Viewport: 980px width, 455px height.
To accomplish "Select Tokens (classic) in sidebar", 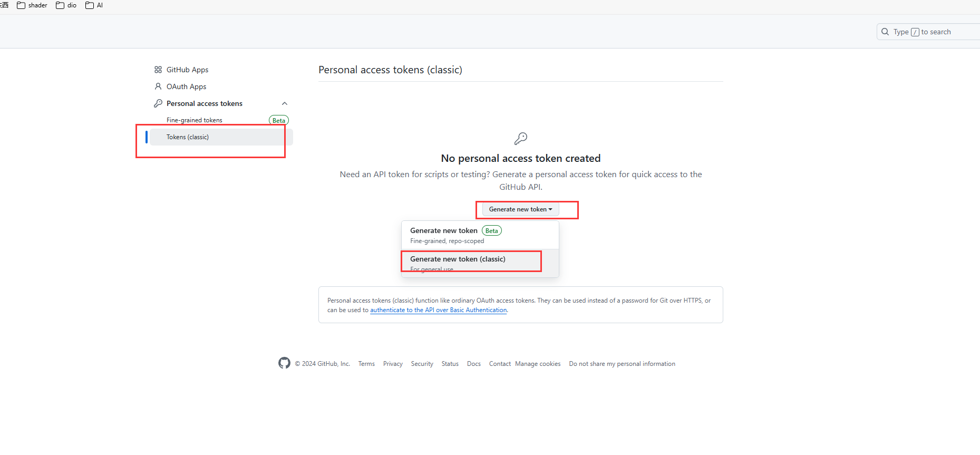I will pos(188,137).
